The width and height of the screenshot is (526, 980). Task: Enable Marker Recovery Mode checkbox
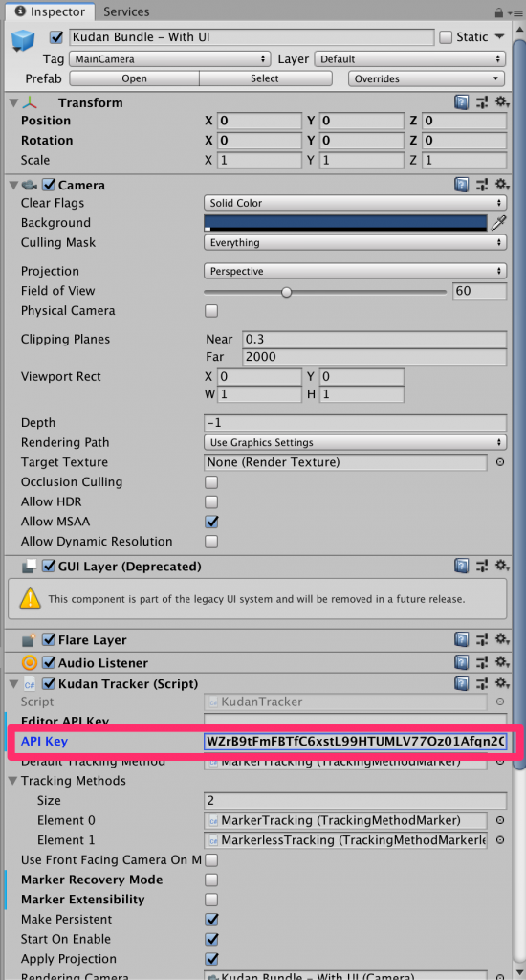pyautogui.click(x=211, y=880)
